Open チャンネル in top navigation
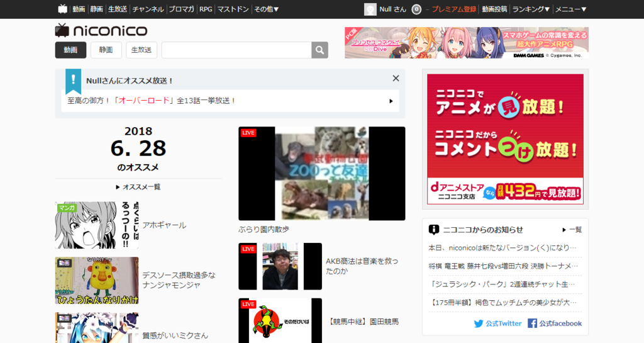The width and height of the screenshot is (644, 343). 148,9
